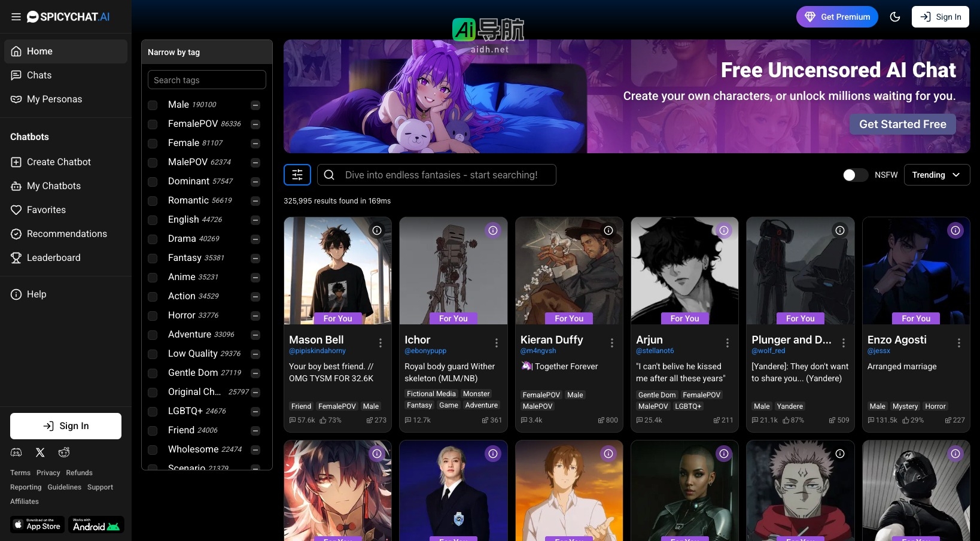
Task: Click Get Started Free button
Action: tap(902, 124)
